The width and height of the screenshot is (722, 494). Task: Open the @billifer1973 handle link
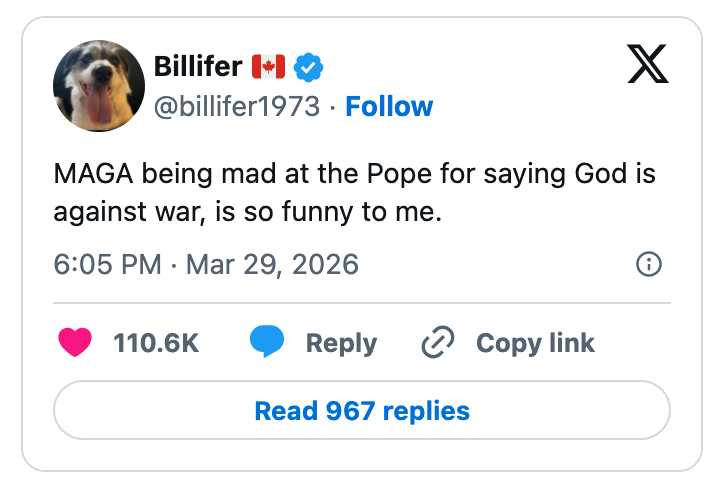(x=237, y=106)
